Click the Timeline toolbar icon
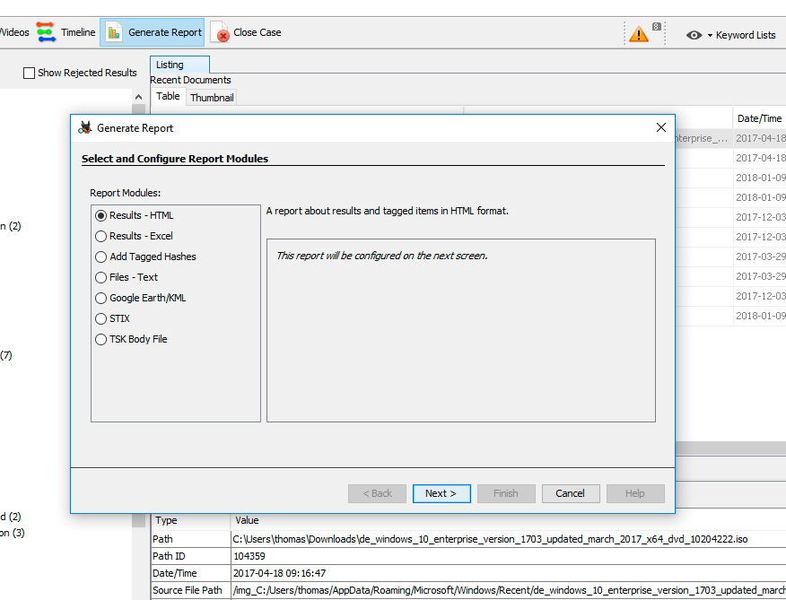Image resolution: width=786 pixels, height=600 pixels. click(x=46, y=32)
